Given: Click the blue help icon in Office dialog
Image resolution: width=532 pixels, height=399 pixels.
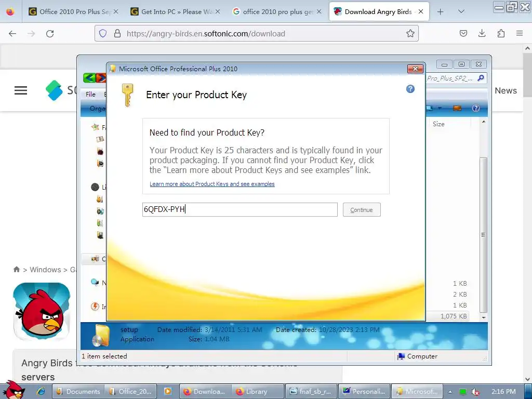Looking at the screenshot, I should (x=410, y=89).
